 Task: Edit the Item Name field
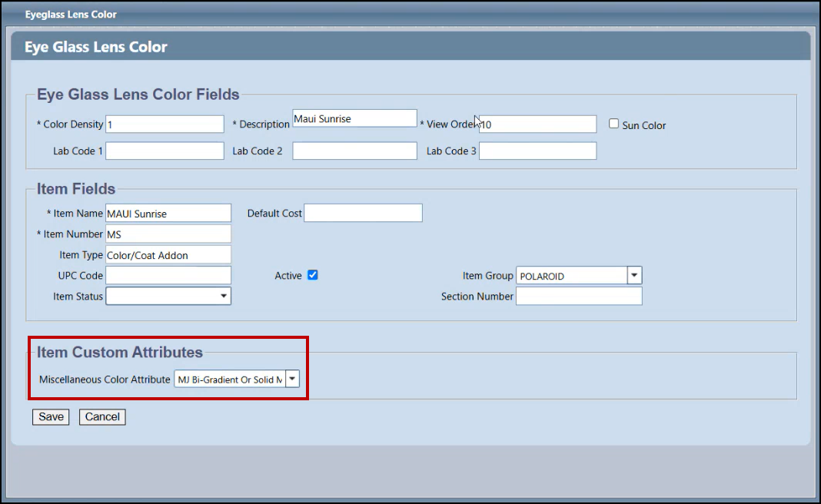pos(168,213)
